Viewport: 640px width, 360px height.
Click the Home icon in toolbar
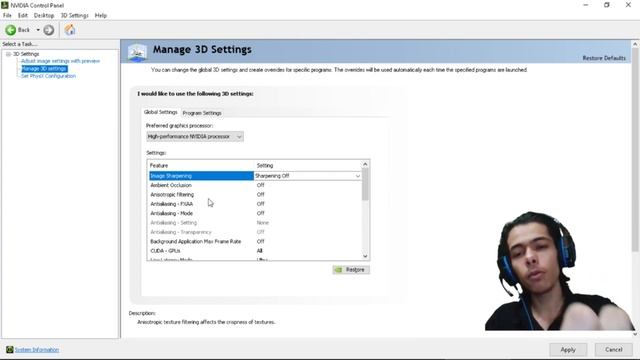[70, 30]
